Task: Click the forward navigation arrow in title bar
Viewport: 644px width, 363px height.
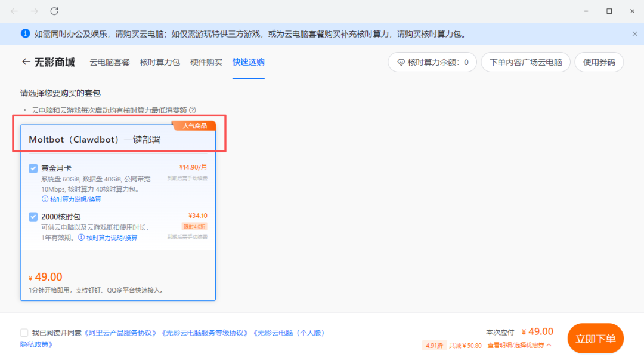Action: coord(34,10)
